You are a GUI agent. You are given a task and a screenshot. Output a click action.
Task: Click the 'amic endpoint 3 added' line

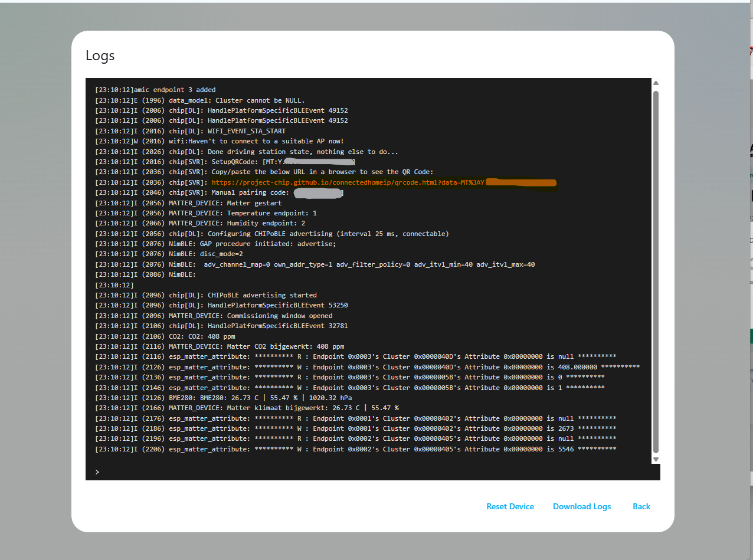point(155,90)
